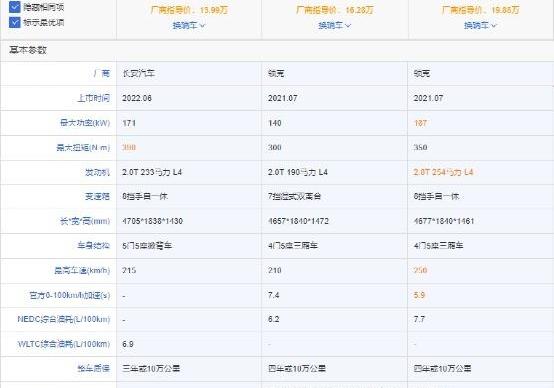The height and width of the screenshot is (388, 554).
Task: Click the 最大扭矩(N·m) row label
Action: [x=83, y=147]
